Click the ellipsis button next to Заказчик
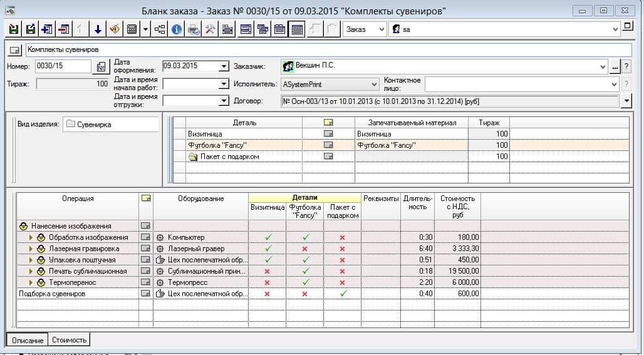This screenshot has height=355, width=644. click(x=615, y=66)
